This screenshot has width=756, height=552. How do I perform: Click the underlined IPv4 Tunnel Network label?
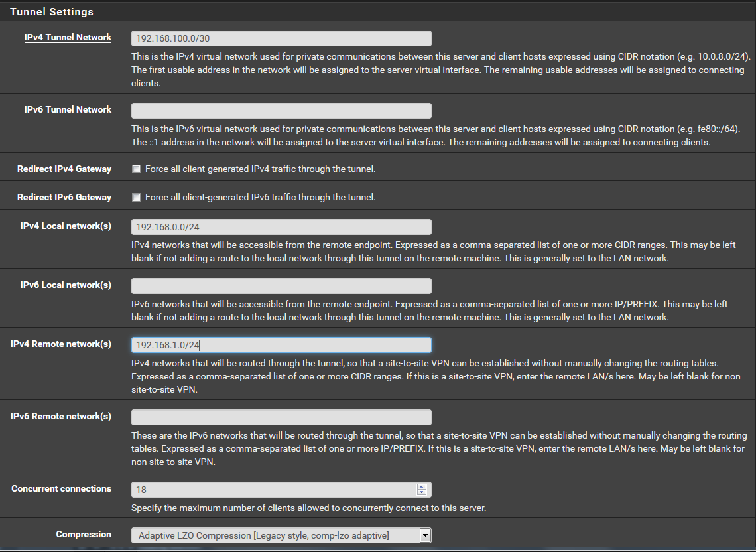(x=68, y=38)
